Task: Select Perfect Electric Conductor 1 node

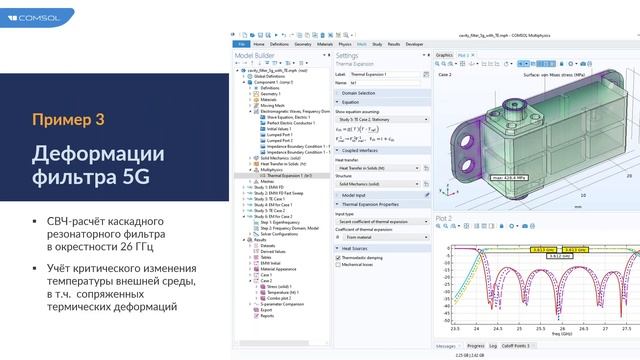Action: (291, 123)
